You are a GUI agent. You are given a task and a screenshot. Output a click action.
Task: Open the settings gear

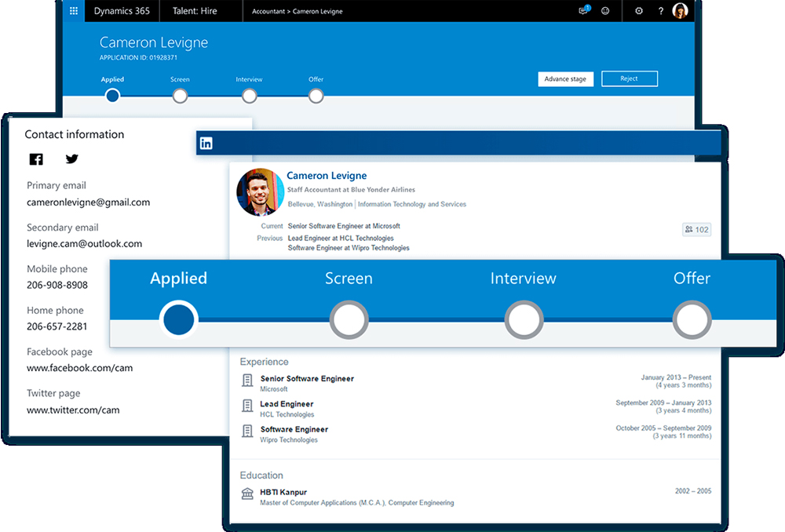point(639,11)
